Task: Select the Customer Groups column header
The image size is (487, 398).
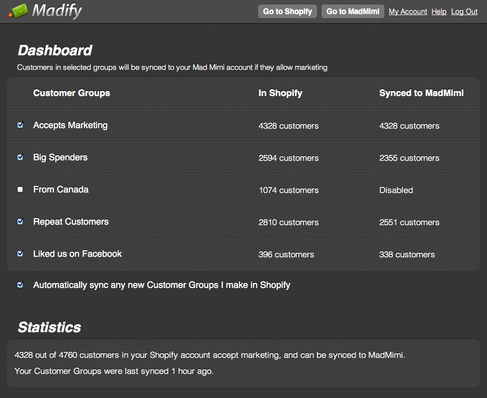Action: pyautogui.click(x=72, y=93)
